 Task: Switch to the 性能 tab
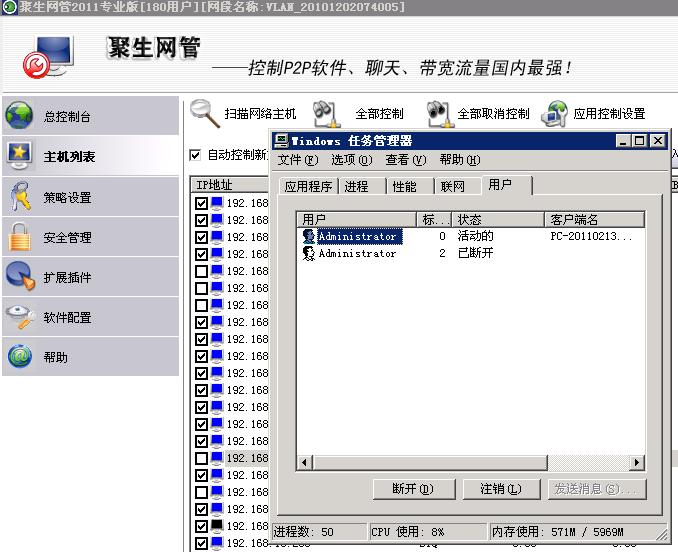(x=410, y=186)
